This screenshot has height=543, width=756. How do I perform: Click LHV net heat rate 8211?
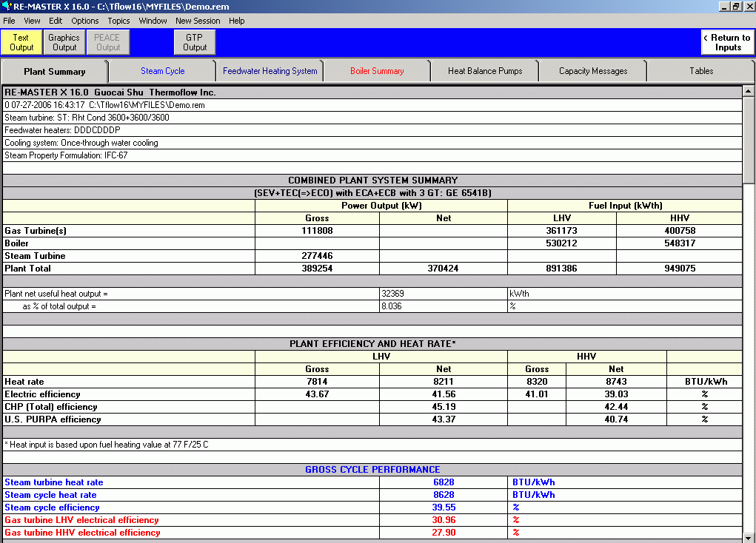click(443, 382)
